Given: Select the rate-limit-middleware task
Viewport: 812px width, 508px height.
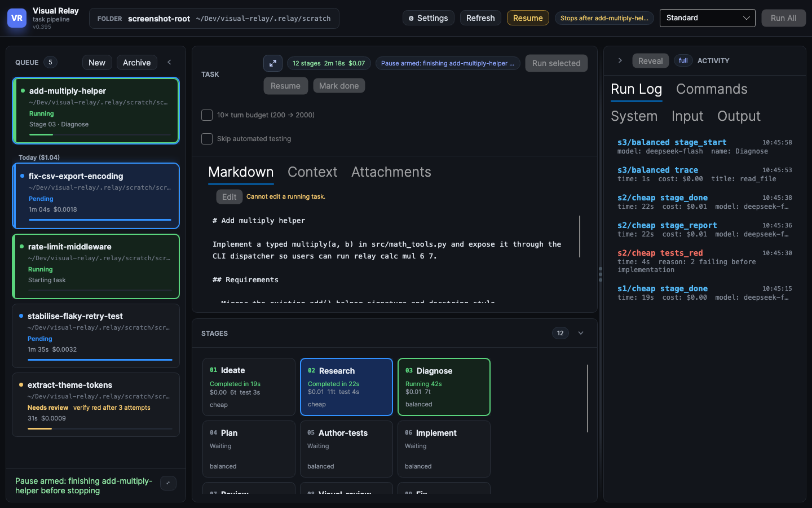Looking at the screenshot, I should click(96, 266).
